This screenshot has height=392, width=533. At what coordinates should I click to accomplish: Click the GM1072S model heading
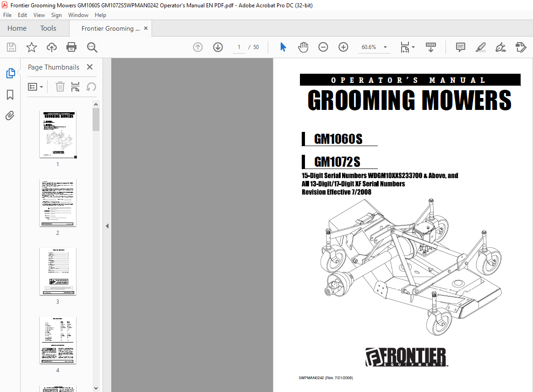[337, 162]
